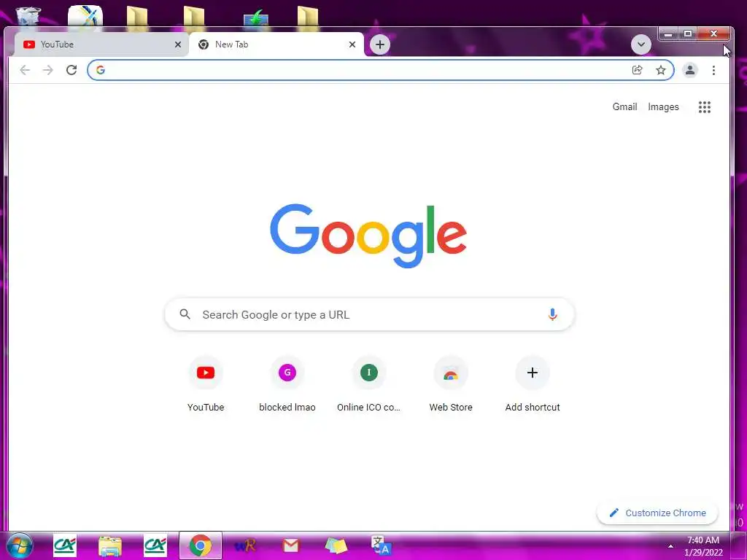This screenshot has height=560, width=747.
Task: Go forward with the forward arrow
Action: [x=47, y=71]
